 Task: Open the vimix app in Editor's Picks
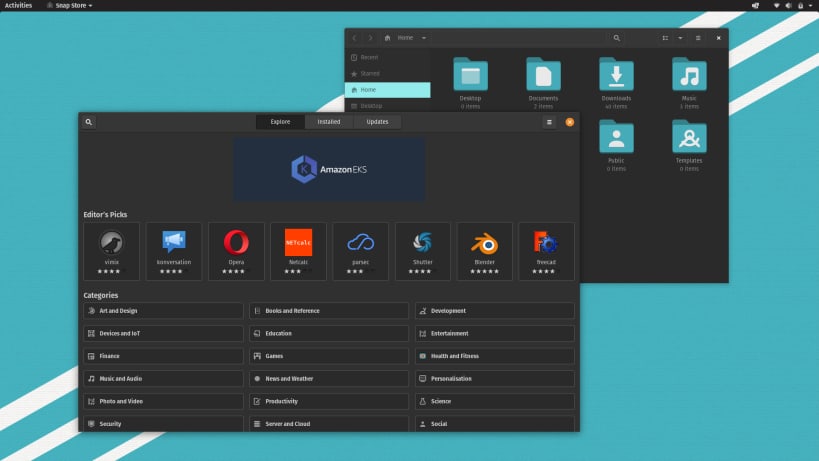tap(111, 252)
